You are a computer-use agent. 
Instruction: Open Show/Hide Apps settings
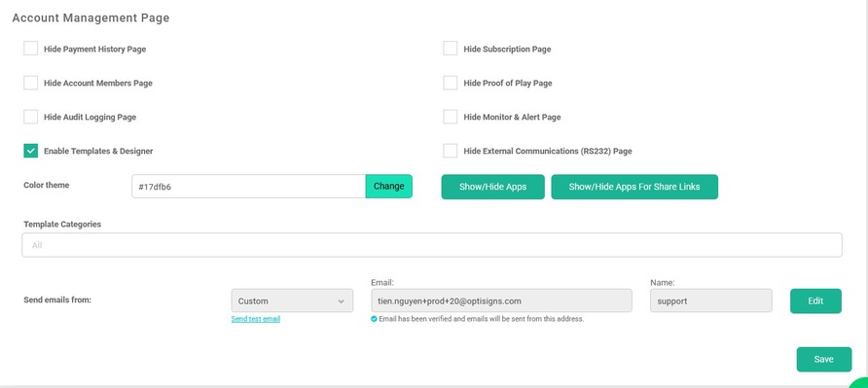coord(492,187)
